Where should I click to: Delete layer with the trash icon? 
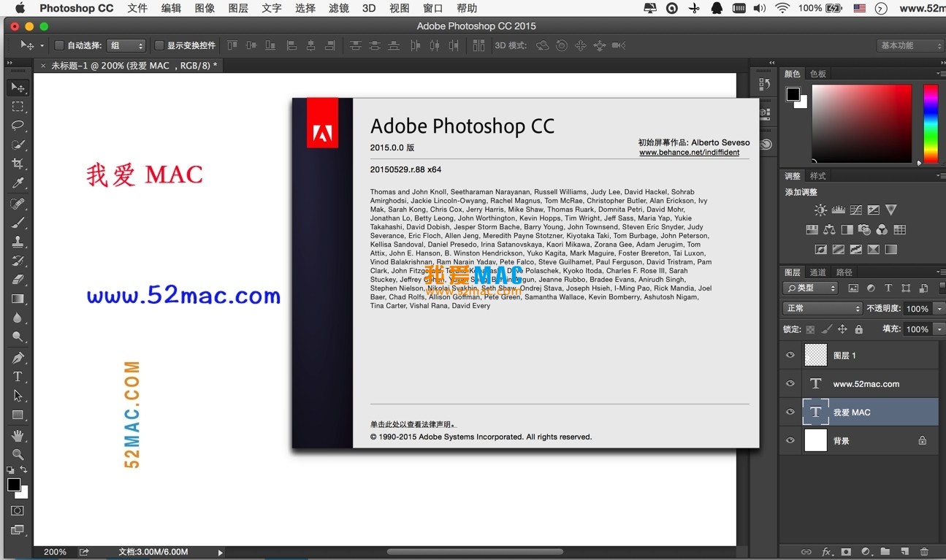tap(924, 552)
